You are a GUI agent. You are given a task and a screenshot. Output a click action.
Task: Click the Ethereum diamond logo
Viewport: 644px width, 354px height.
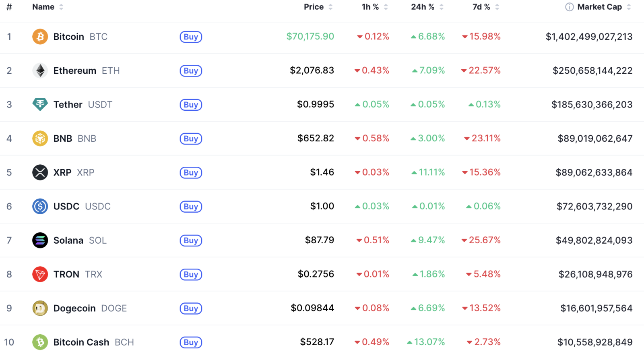coord(40,70)
